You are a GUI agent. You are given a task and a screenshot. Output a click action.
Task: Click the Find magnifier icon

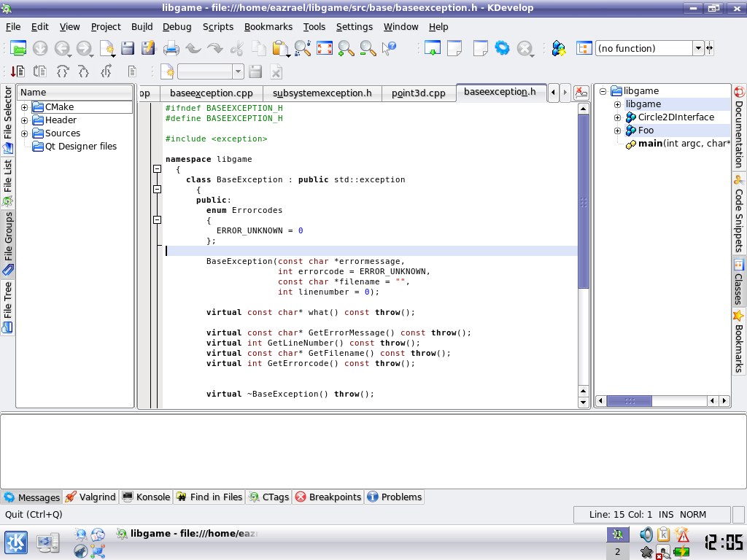[x=303, y=48]
